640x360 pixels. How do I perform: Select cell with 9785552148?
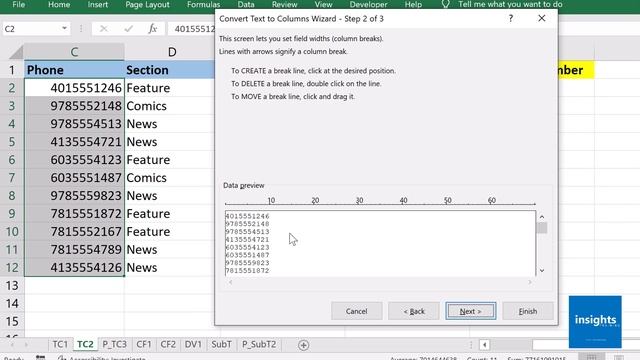tap(74, 106)
